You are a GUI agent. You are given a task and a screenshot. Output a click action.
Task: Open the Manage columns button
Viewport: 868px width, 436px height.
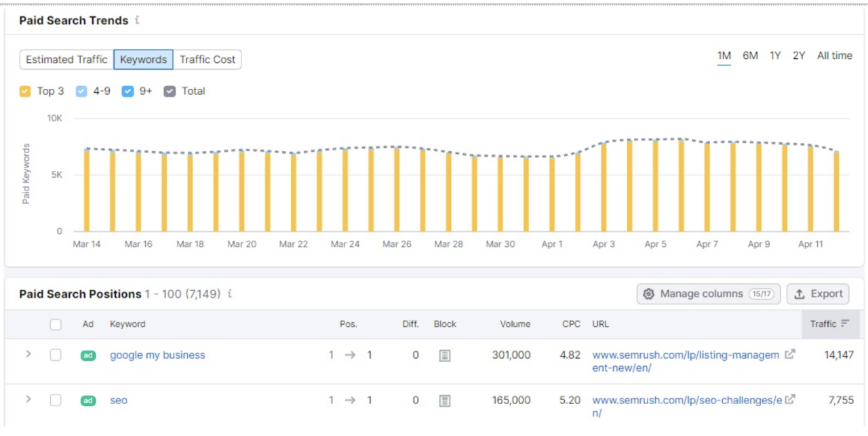coord(708,294)
